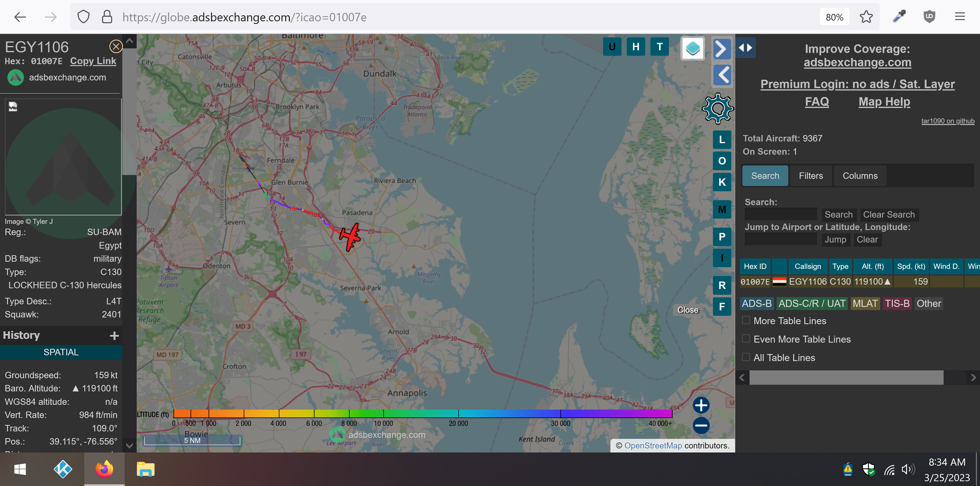Open File Explorer from taskbar
This screenshot has width=980, height=486.
145,469
